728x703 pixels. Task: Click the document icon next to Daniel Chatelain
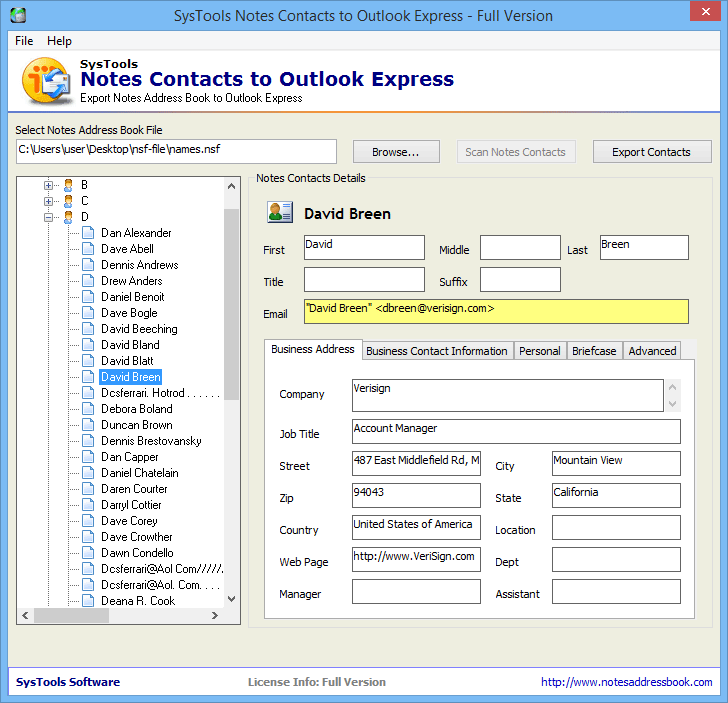(x=88, y=473)
